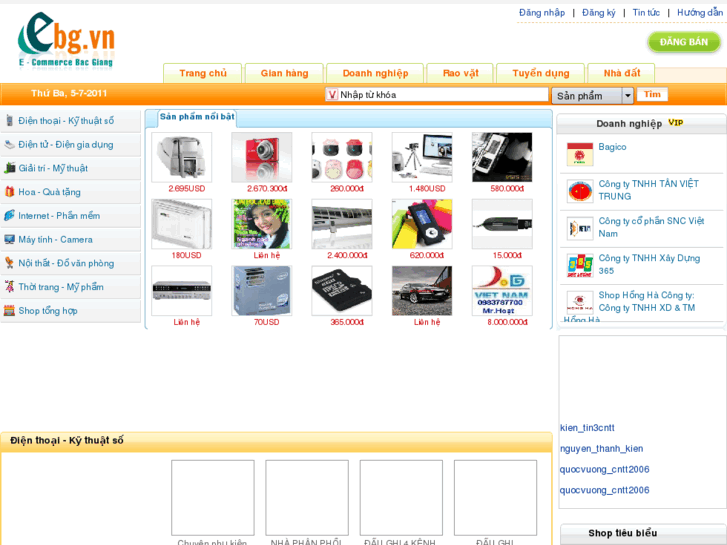Click icon beside Nội thất - Đồ văn phòng
Screen dimensions: 727x545
pyautogui.click(x=9, y=263)
